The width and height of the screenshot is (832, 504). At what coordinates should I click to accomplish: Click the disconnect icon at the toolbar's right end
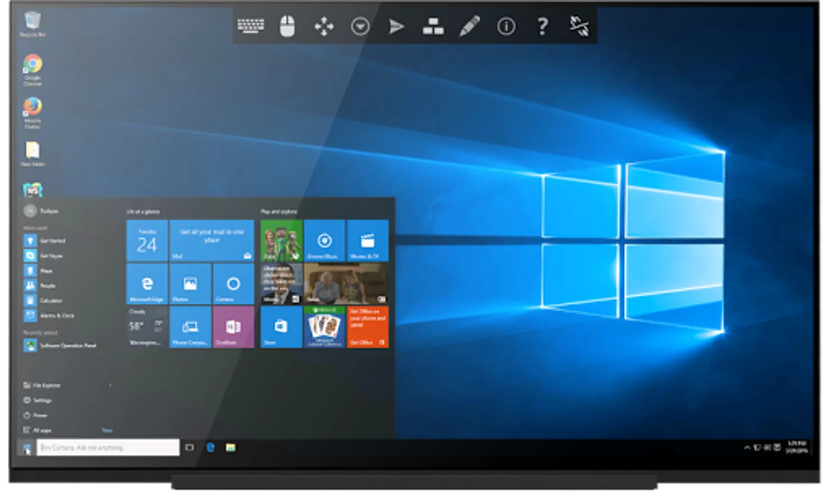(579, 26)
